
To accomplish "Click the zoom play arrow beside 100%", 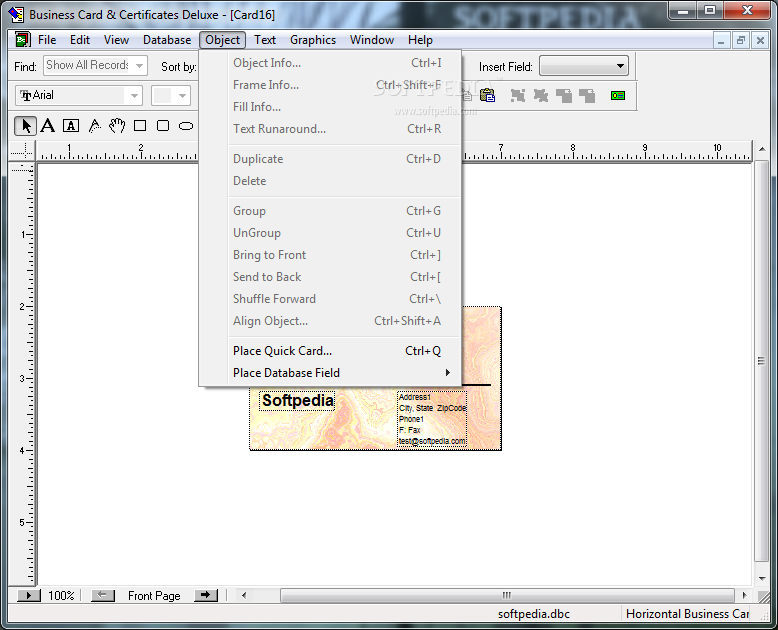I will coord(29,595).
